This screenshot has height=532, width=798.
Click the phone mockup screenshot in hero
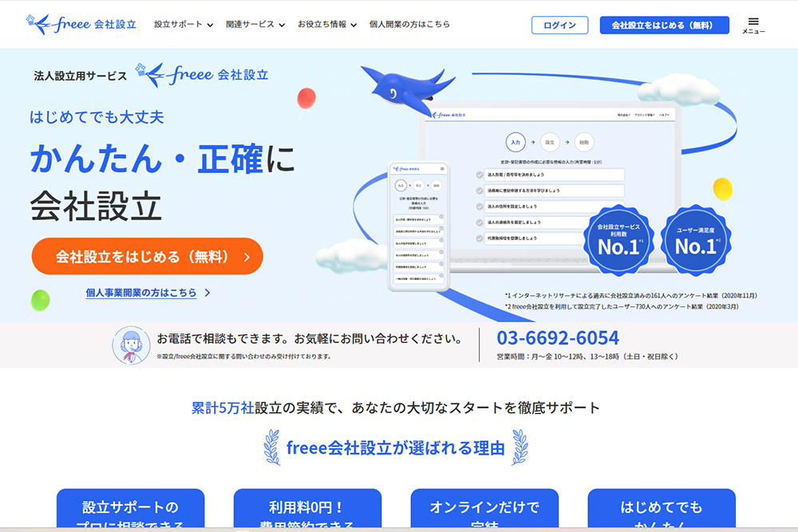coord(418,227)
